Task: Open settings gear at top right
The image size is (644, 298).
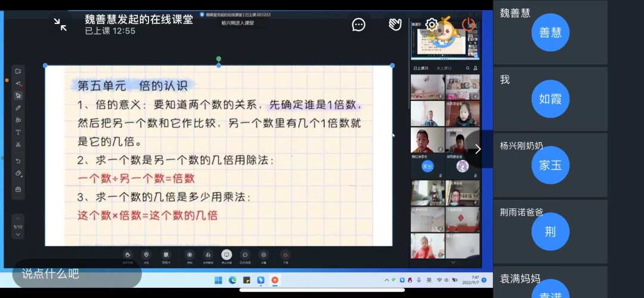Action: [x=431, y=24]
